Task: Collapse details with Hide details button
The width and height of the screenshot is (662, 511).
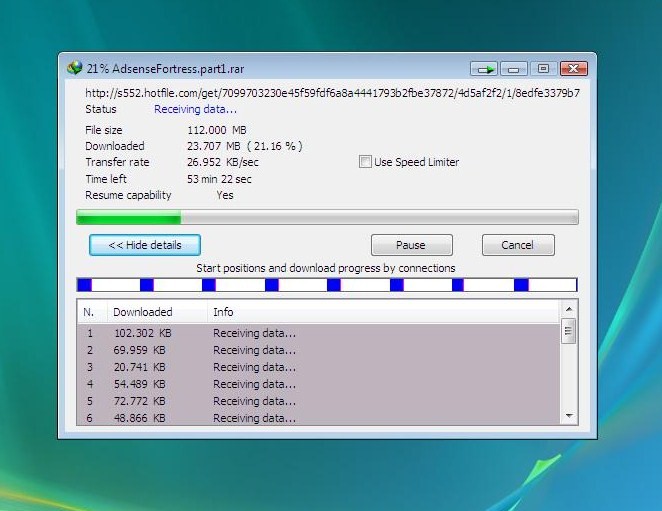Action: pos(145,245)
